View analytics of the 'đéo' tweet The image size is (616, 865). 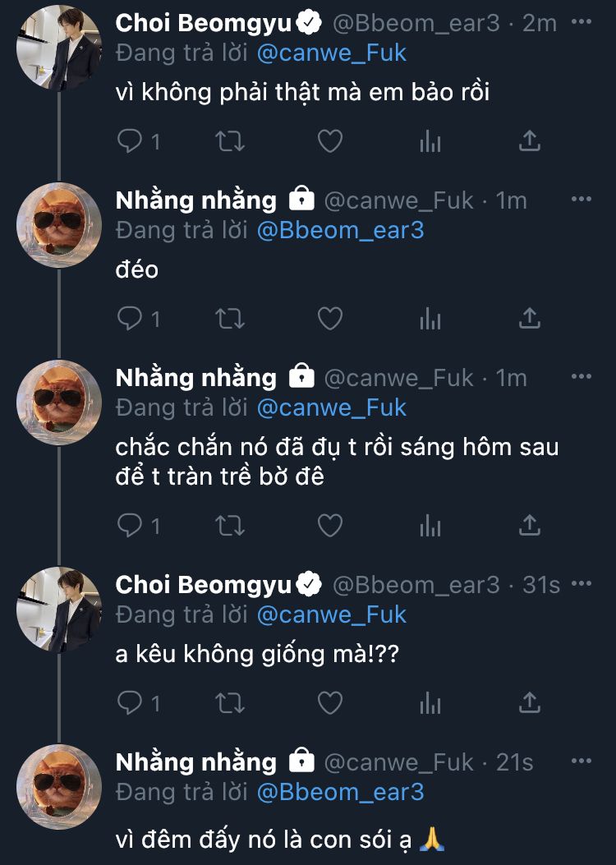point(430,319)
